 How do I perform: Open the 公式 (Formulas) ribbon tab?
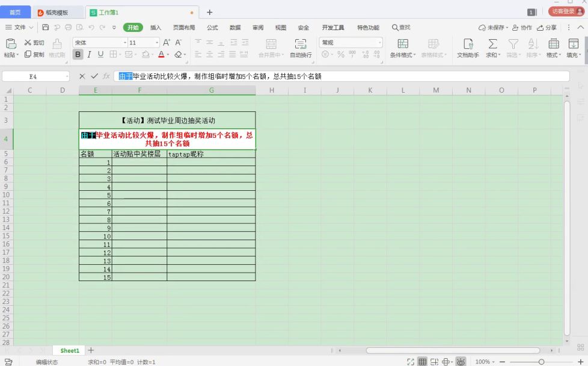point(212,28)
